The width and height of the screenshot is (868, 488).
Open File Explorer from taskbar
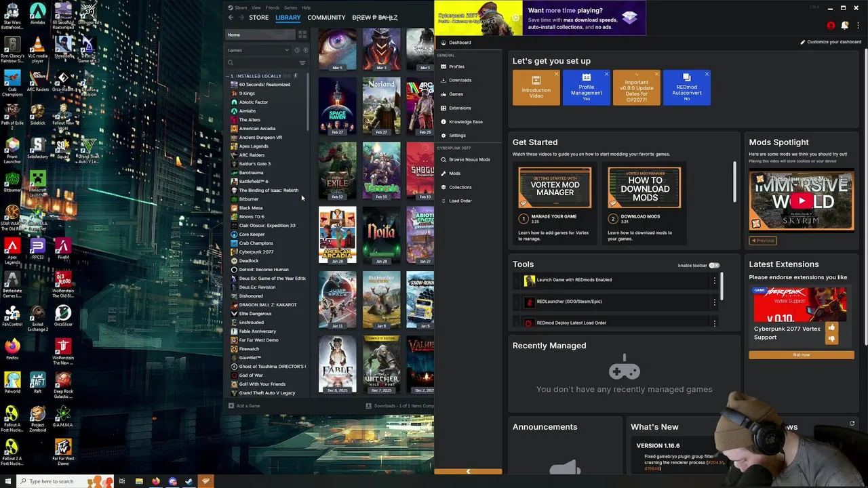pyautogui.click(x=139, y=481)
